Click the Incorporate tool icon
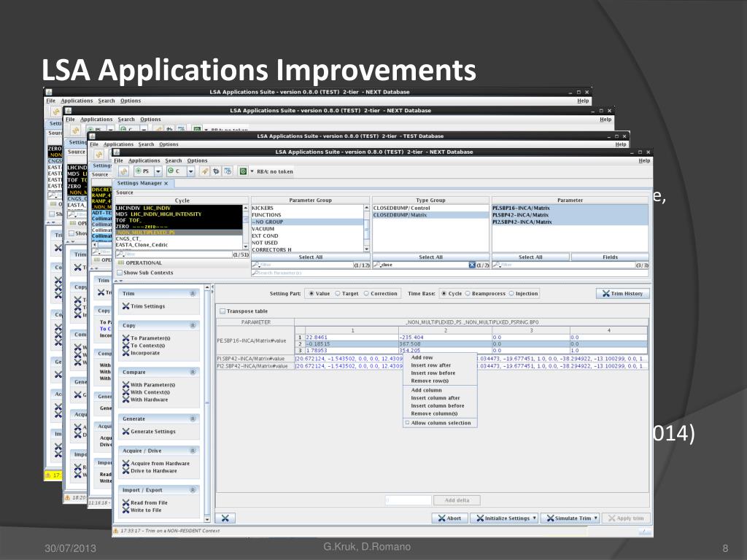Screen dimensions: 747x560 125,353
